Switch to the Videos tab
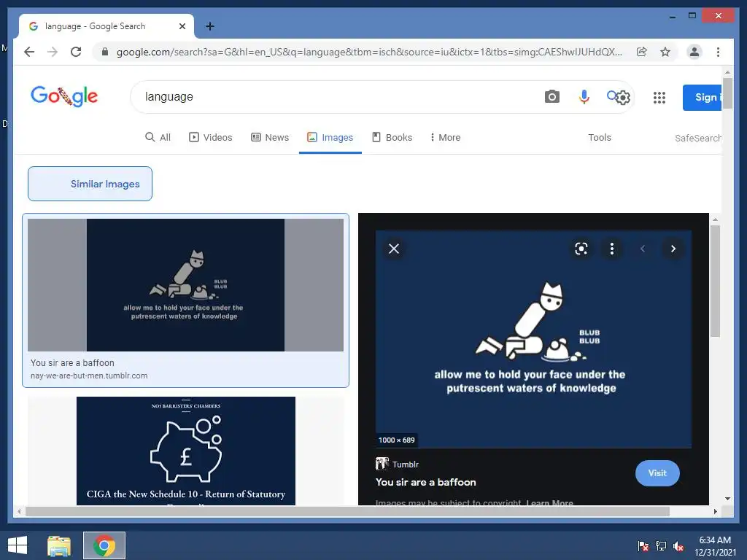This screenshot has width=747, height=560. tap(211, 137)
